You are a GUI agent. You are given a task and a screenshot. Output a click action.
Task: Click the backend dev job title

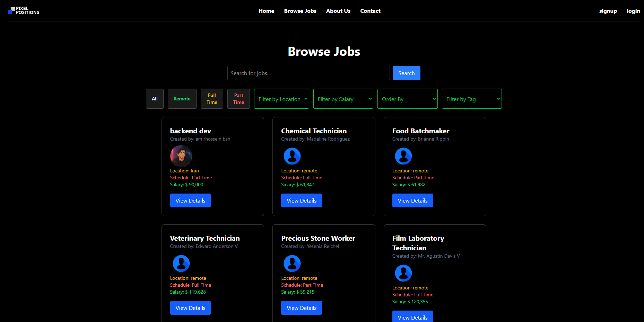point(190,131)
